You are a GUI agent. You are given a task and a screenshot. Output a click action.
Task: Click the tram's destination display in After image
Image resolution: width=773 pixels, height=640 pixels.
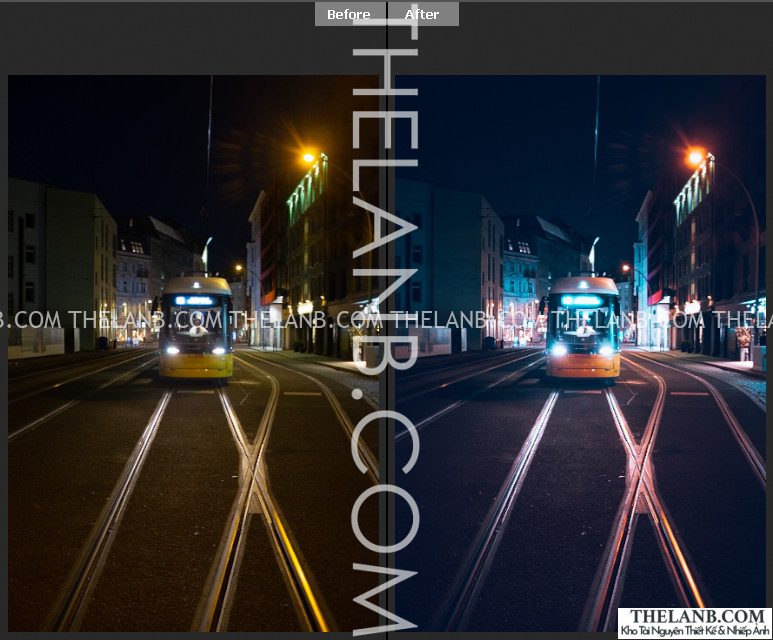[581, 300]
